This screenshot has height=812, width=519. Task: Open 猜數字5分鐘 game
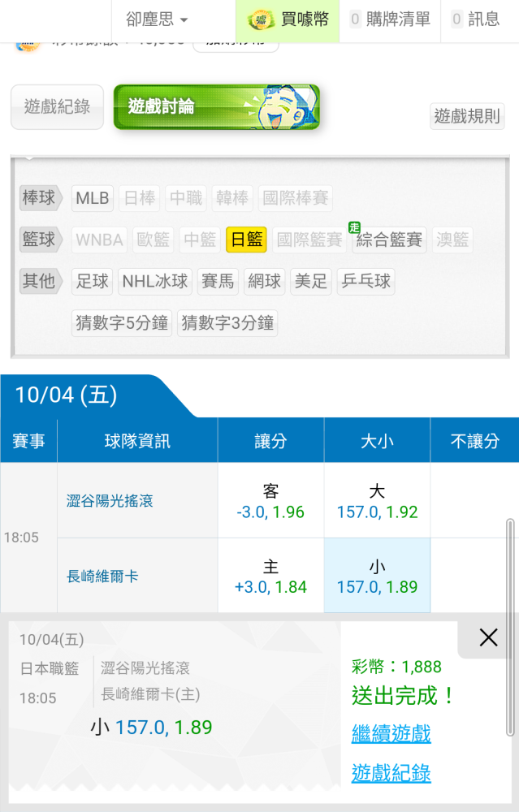tap(122, 323)
